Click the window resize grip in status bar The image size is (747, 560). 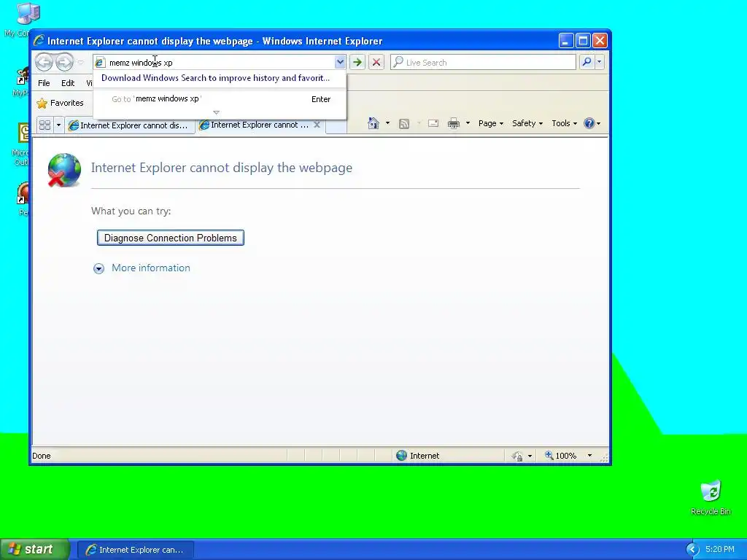coord(604,458)
